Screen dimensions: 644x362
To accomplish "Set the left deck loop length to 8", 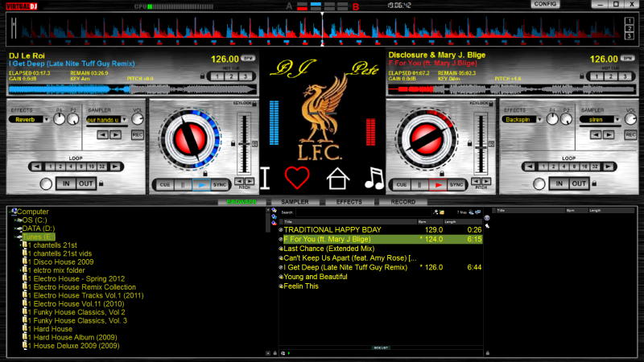I will tap(82, 167).
